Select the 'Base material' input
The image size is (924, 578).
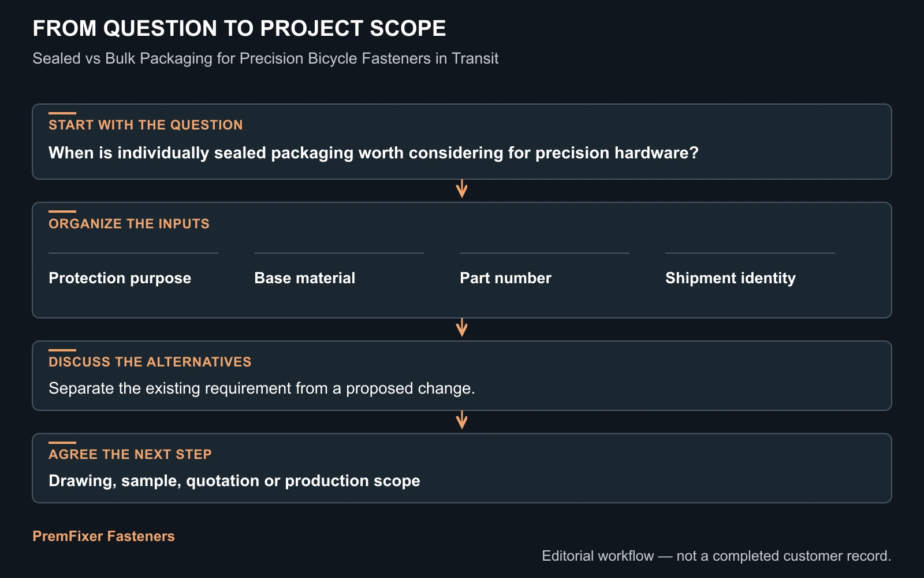point(305,278)
